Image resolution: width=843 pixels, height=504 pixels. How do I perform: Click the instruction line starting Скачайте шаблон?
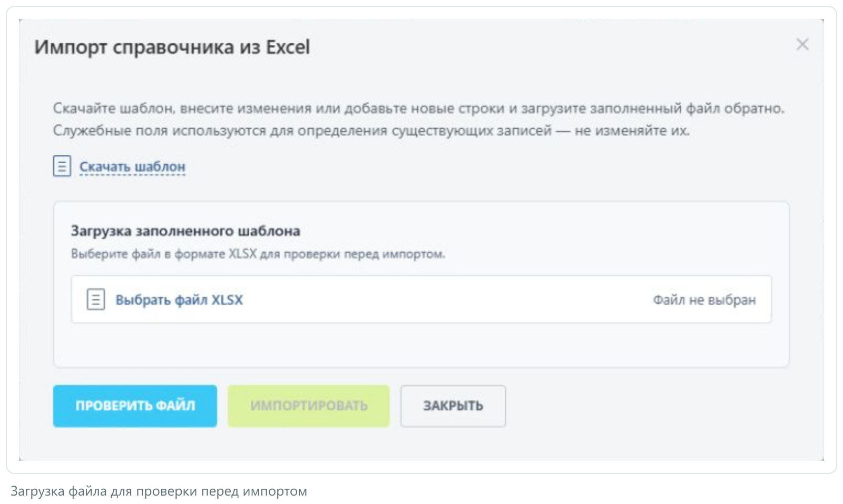pos(419,108)
